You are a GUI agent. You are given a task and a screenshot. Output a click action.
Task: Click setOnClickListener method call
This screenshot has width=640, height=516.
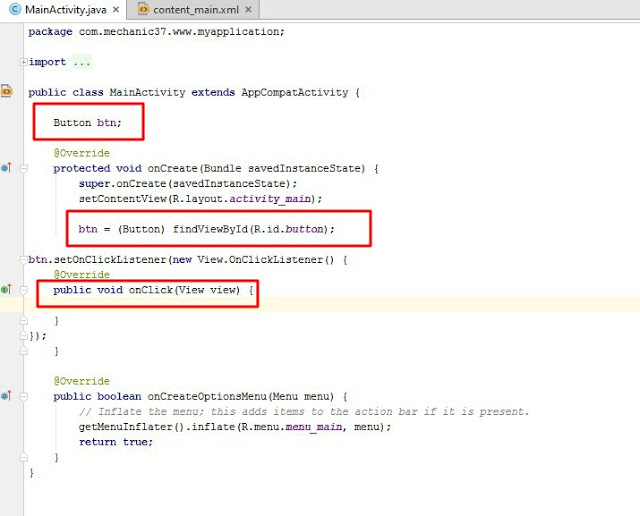point(110,260)
